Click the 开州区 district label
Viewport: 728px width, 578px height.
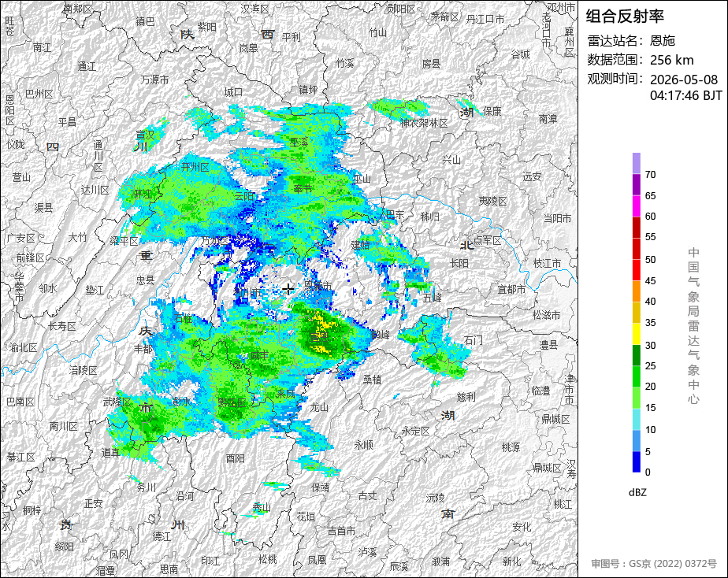coord(195,167)
